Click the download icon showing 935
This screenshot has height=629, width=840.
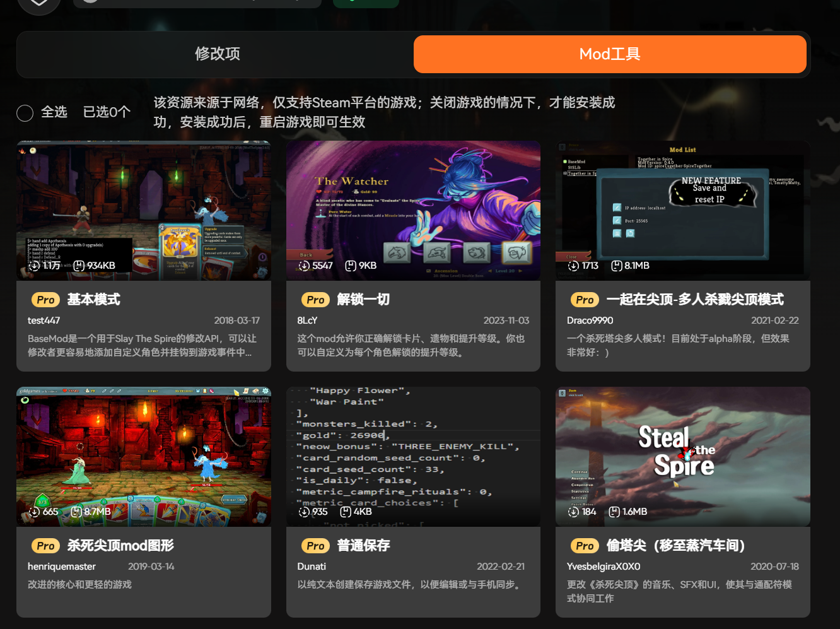point(304,512)
